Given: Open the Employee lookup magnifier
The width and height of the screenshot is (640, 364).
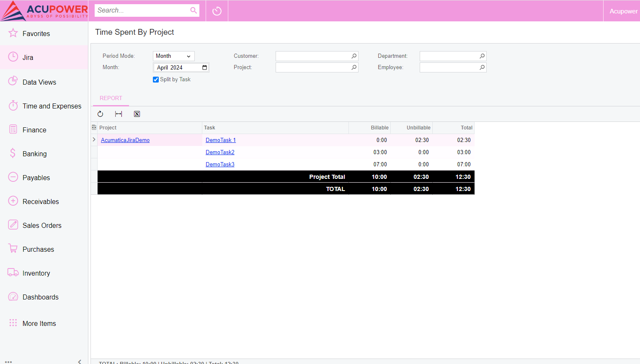Looking at the screenshot, I should click(x=482, y=67).
